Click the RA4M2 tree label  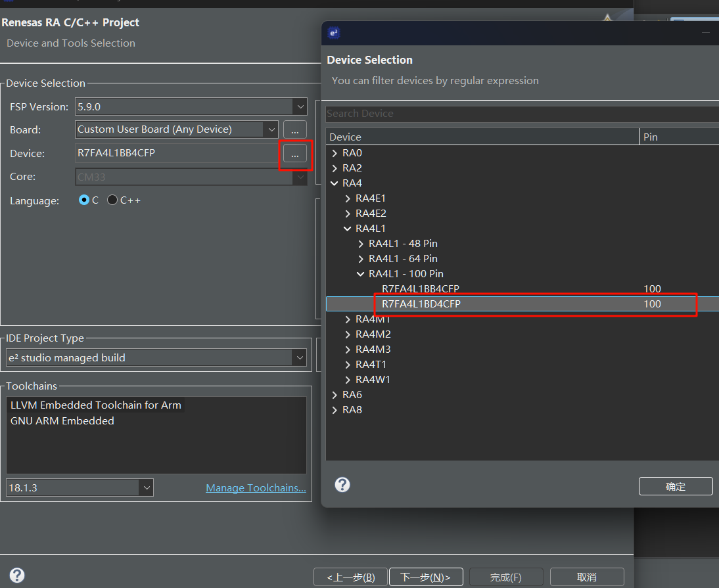pyautogui.click(x=373, y=334)
